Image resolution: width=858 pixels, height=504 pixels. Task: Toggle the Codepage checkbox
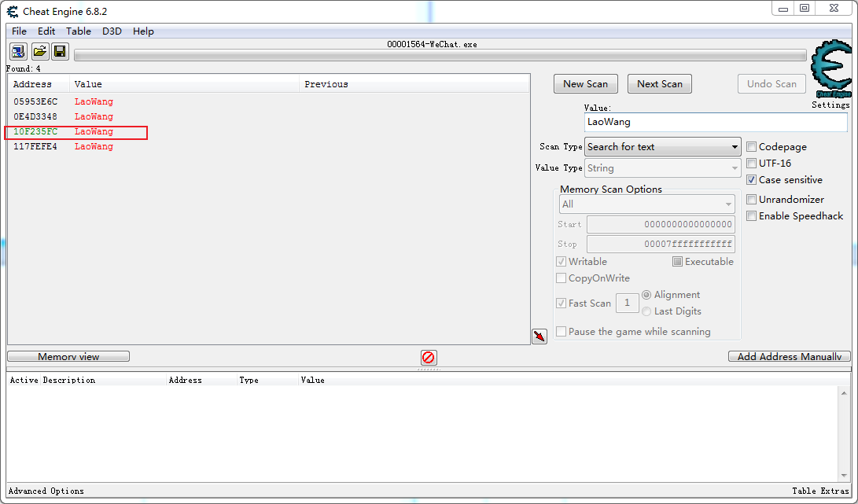752,147
